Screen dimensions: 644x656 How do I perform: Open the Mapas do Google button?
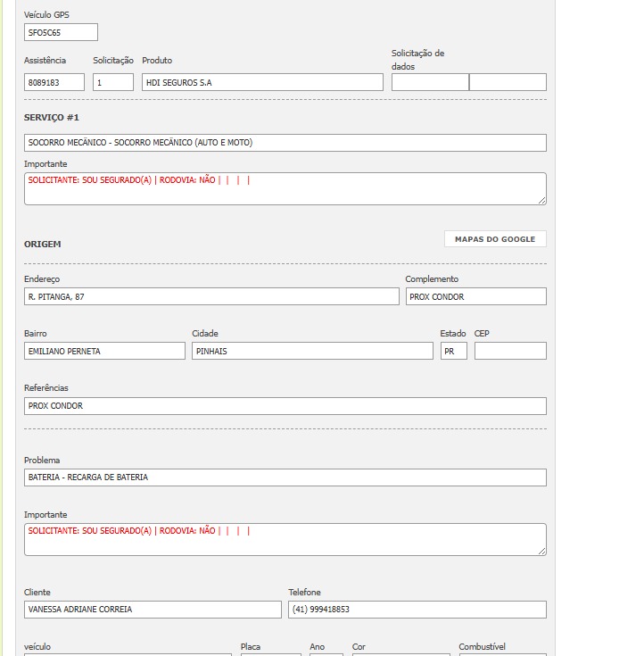click(495, 239)
